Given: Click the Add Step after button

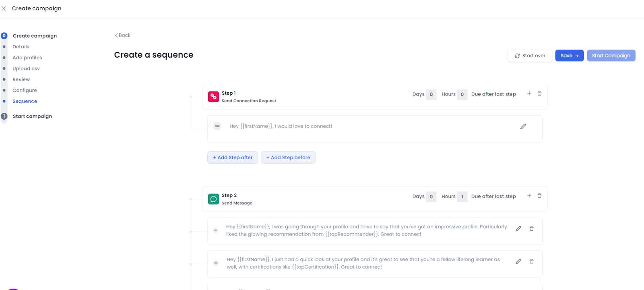Looking at the screenshot, I should (x=233, y=157).
